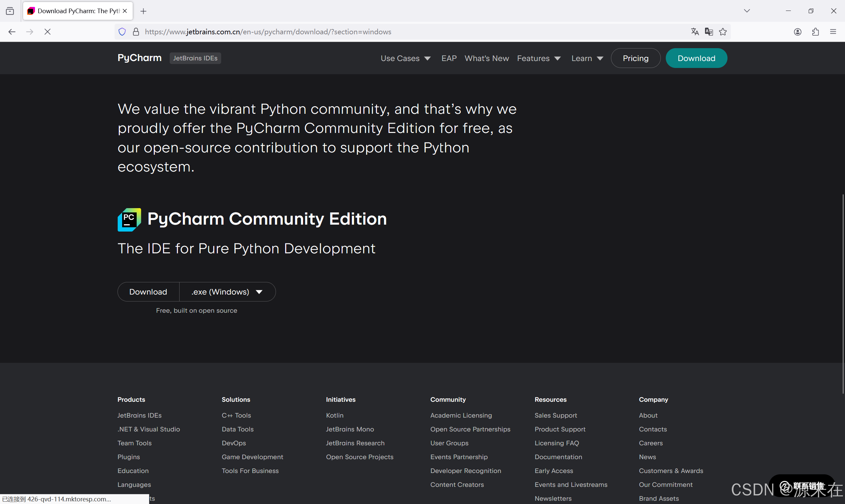Select the EAP menu item
This screenshot has width=845, height=504.
point(449,58)
